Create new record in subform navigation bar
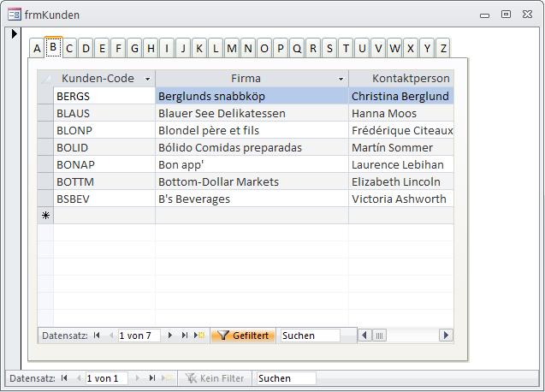545x392 pixels. pos(199,336)
